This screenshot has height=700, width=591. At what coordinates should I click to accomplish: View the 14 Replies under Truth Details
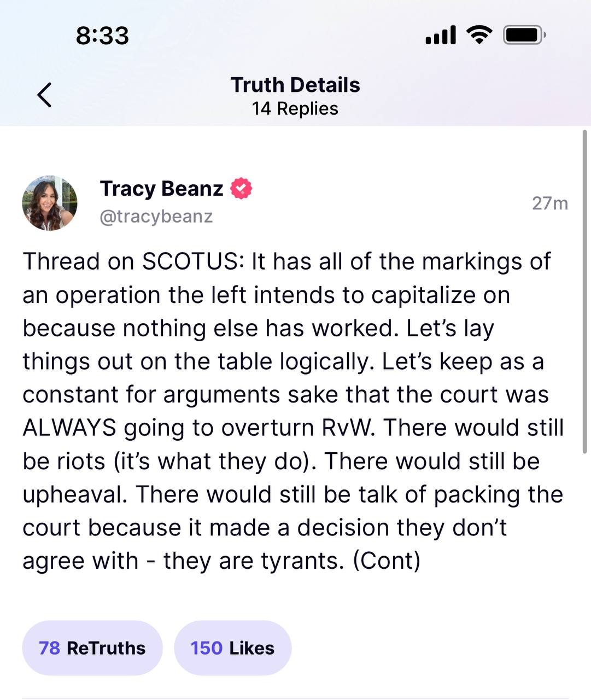pyautogui.click(x=295, y=108)
